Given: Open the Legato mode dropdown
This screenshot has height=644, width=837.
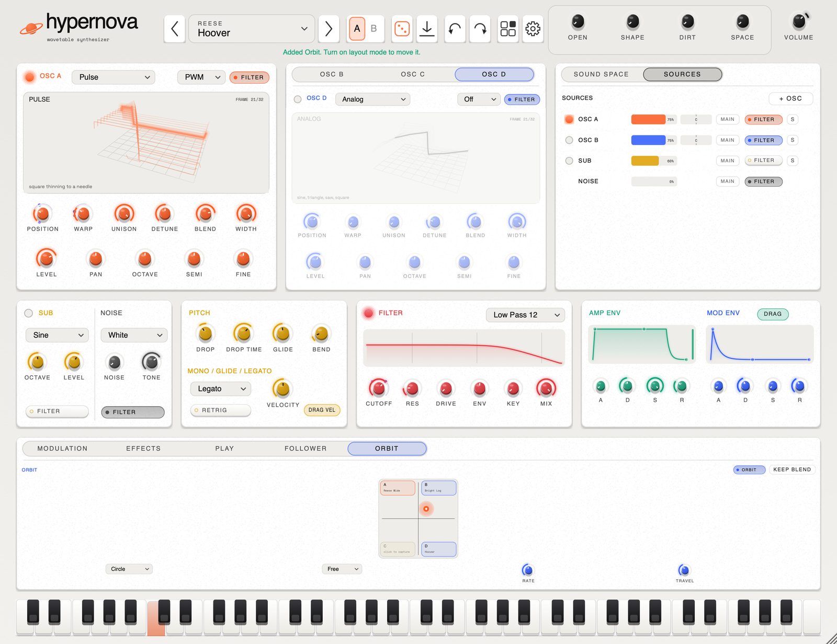Looking at the screenshot, I should (220, 389).
